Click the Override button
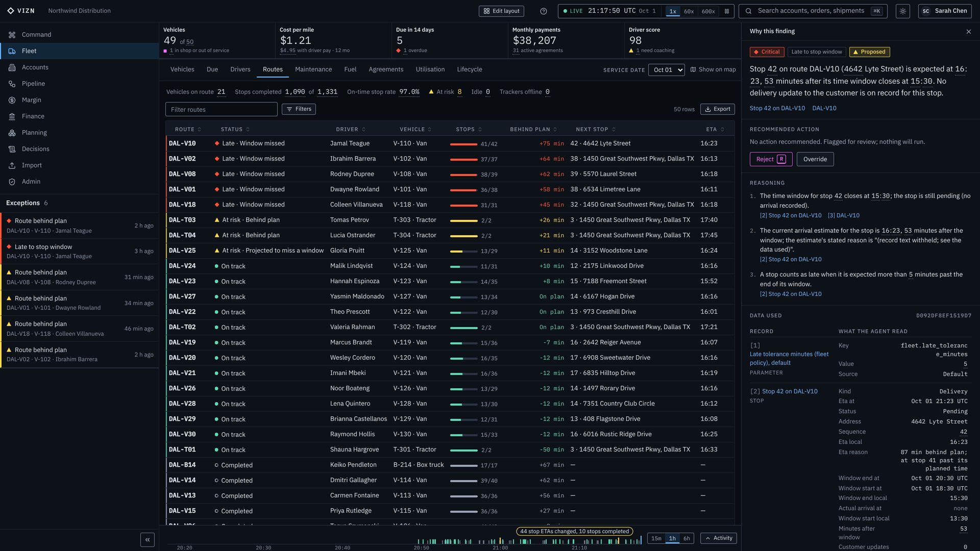The height and width of the screenshot is (551, 980). point(815,159)
